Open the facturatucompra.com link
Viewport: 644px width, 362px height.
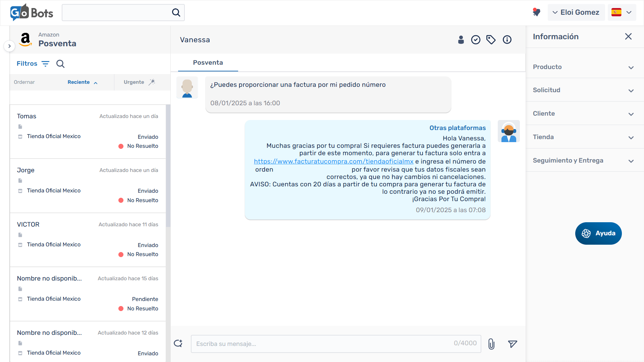point(333,162)
